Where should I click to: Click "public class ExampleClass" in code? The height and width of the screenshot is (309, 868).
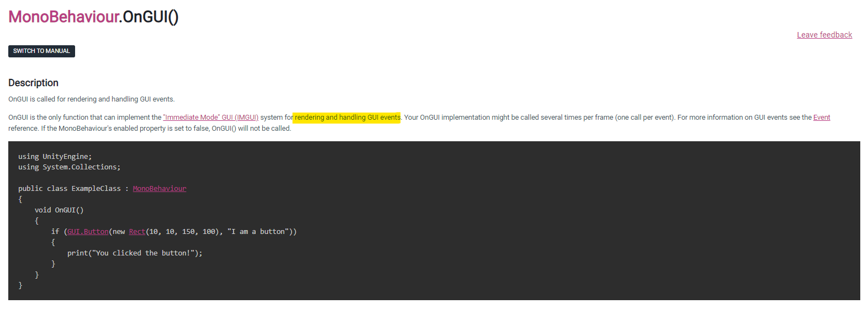tap(70, 189)
